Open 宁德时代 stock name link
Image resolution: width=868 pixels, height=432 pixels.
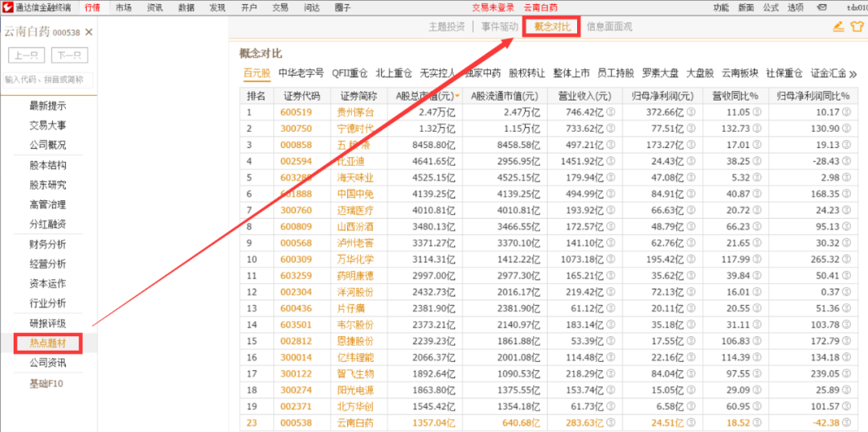355,129
